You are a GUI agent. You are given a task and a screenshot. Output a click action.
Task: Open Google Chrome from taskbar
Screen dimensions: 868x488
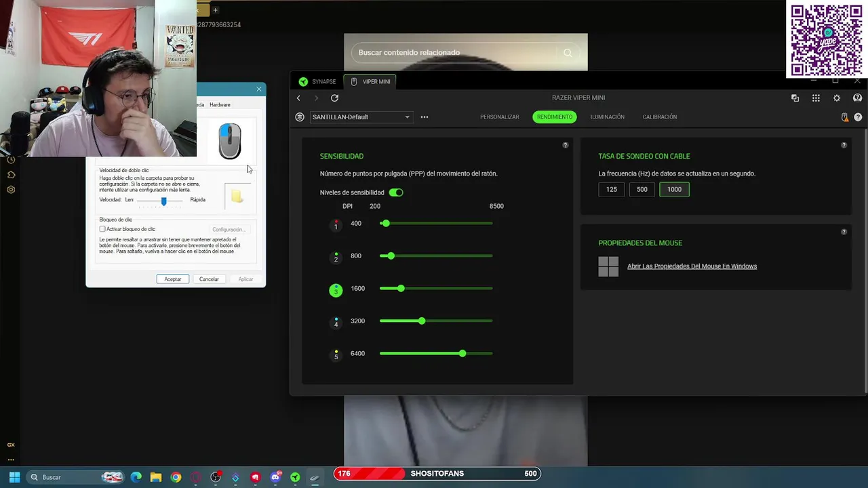[x=176, y=477]
